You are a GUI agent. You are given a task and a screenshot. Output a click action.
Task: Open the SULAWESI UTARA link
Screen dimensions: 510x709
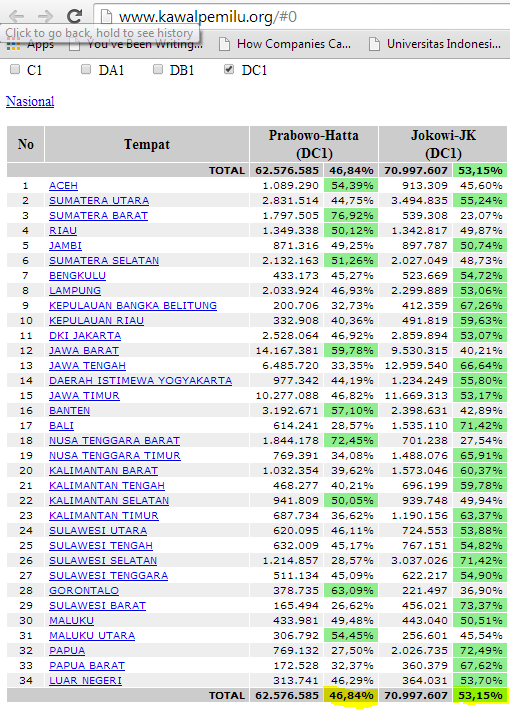point(98,530)
